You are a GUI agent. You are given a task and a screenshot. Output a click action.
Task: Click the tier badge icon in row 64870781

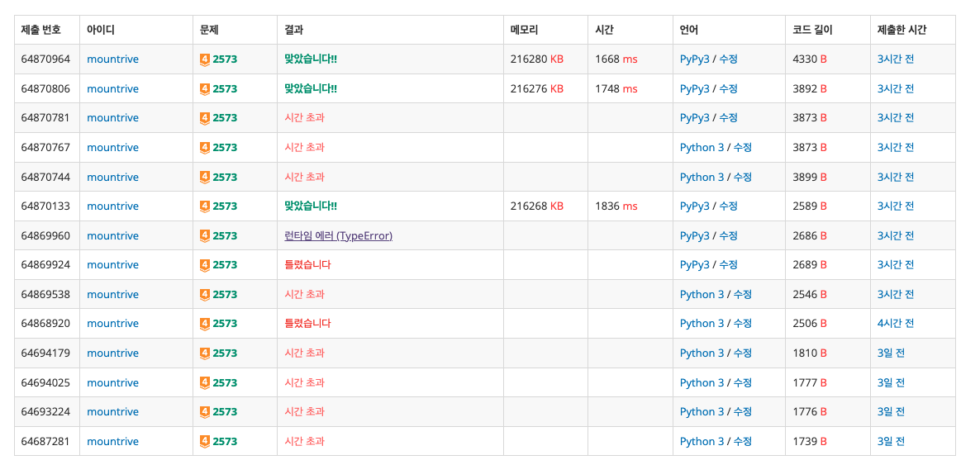pyautogui.click(x=205, y=118)
